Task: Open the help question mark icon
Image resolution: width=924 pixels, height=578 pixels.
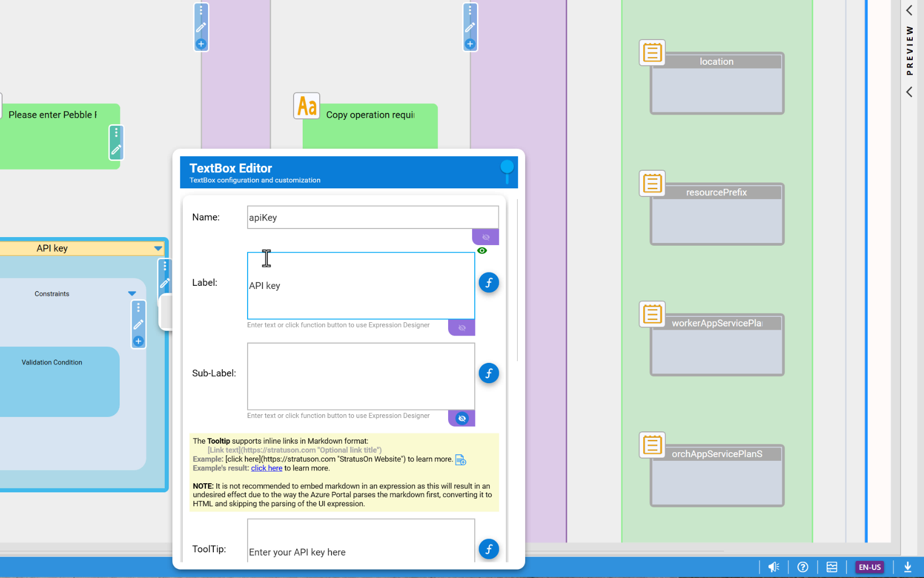Action: coord(803,567)
